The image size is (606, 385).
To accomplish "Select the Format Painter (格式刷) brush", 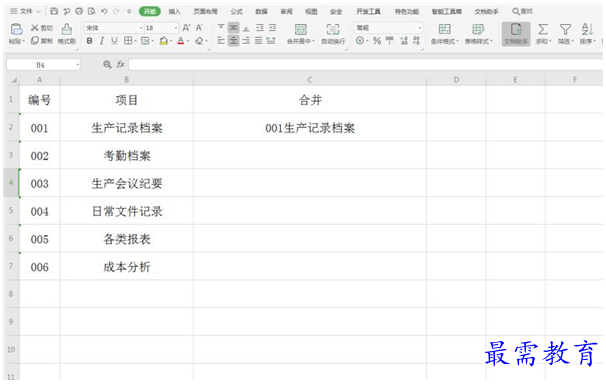I will click(x=66, y=29).
